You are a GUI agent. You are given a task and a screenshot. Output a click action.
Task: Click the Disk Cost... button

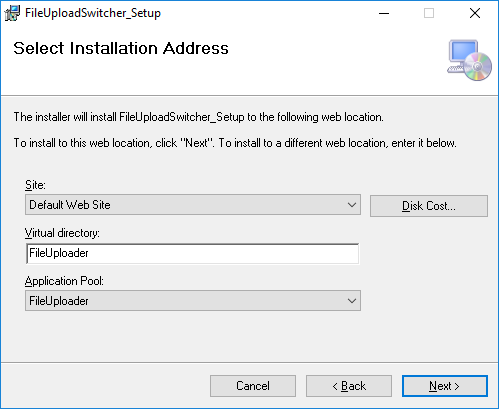429,206
